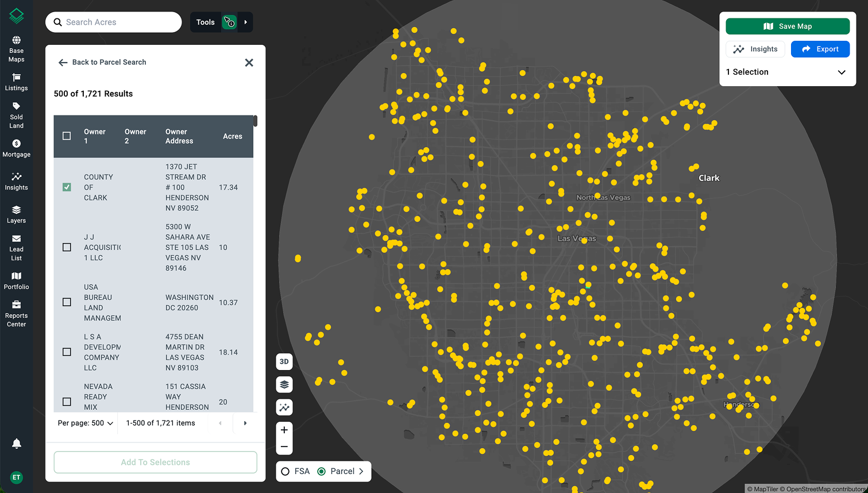Open Mortgage in the sidebar
The width and height of the screenshot is (868, 493).
(16, 148)
